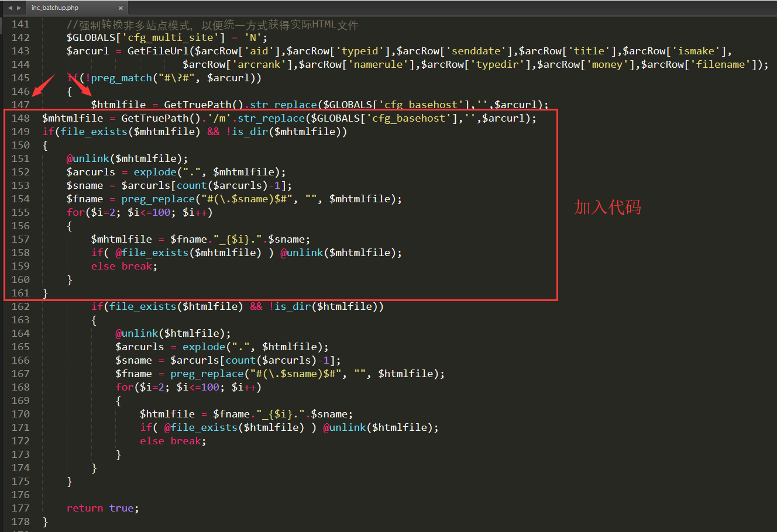The height and width of the screenshot is (532, 777).
Task: Click 'else break;' on line 172
Action: [173, 441]
